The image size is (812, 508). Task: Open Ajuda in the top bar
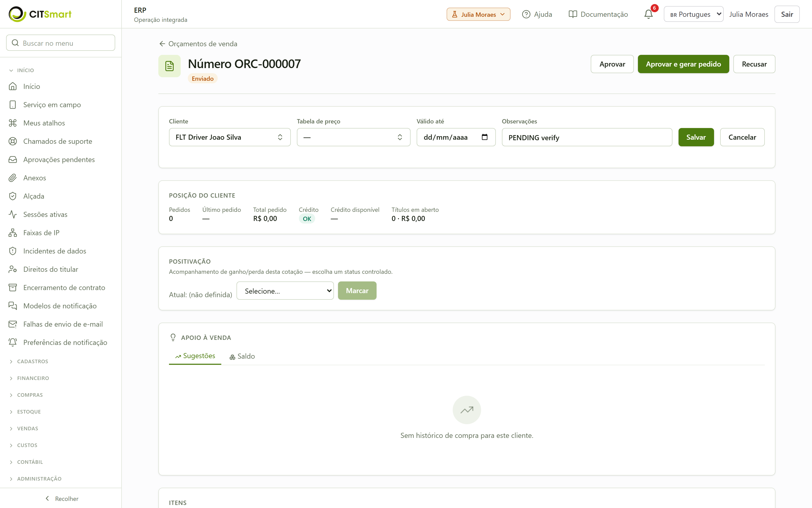point(537,14)
